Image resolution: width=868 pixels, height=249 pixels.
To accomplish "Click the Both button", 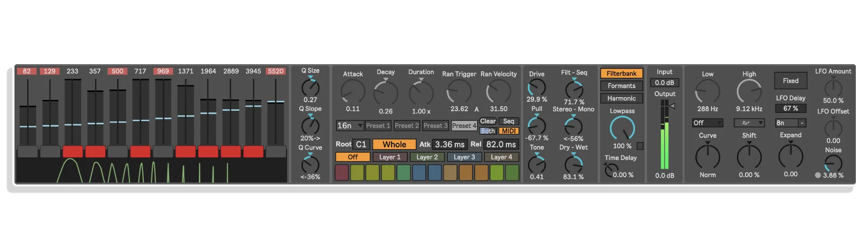I will [x=488, y=131].
